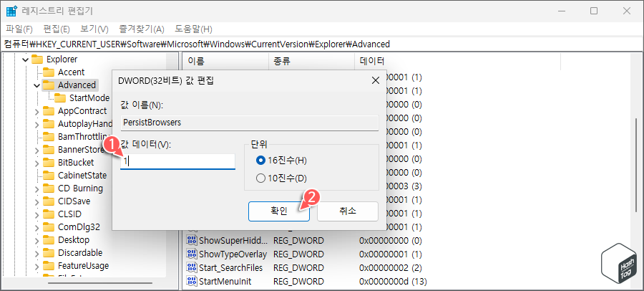Expand the CIDSave tree node
This screenshot has width=644, height=291.
(x=37, y=201)
